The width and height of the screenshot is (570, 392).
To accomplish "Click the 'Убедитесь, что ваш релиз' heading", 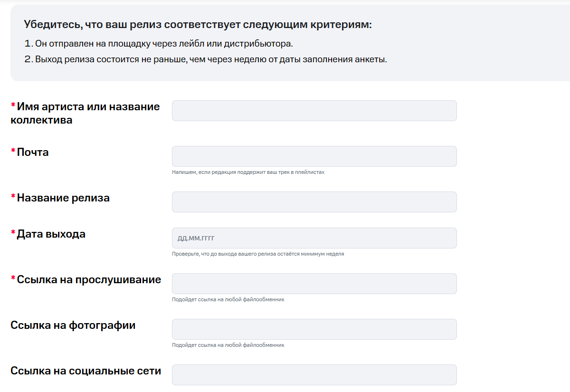I will tap(198, 25).
